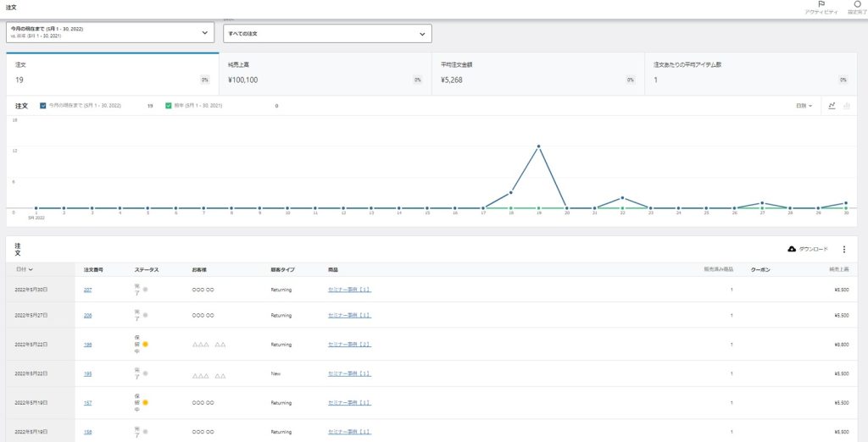868x442 pixels.
Task: Open セミナー事例【2】 product link
Action: [x=349, y=345]
